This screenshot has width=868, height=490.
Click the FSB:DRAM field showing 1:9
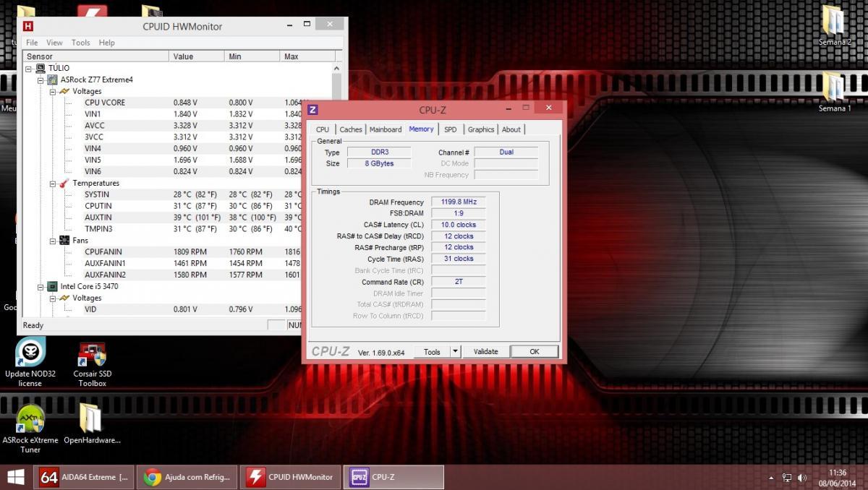(x=459, y=213)
